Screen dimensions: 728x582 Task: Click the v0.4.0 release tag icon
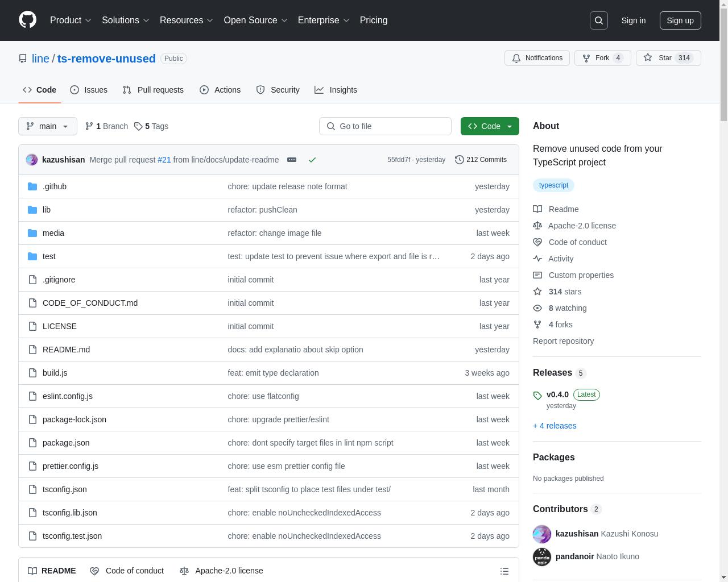pos(537,396)
